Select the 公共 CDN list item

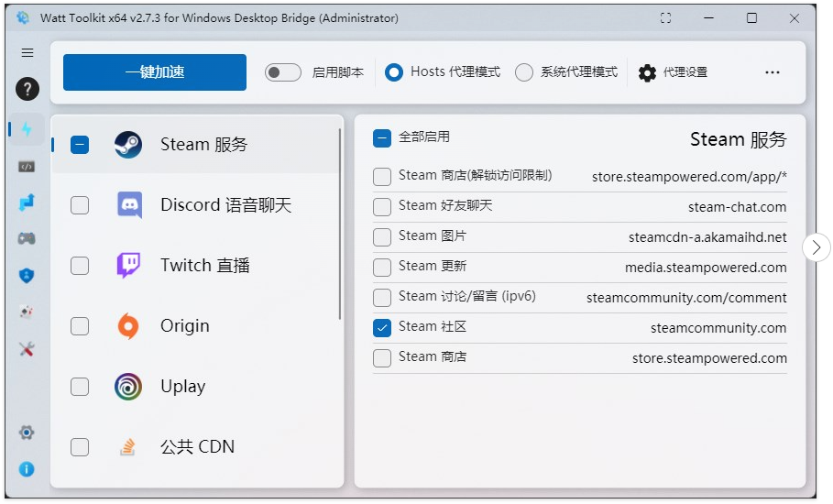tap(195, 447)
